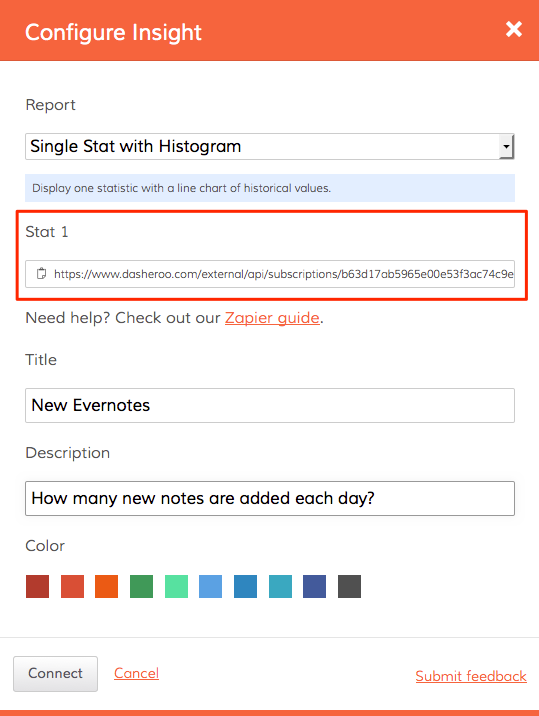The width and height of the screenshot is (539, 716).
Task: Click the Title field containing New Evernotes
Action: point(270,405)
